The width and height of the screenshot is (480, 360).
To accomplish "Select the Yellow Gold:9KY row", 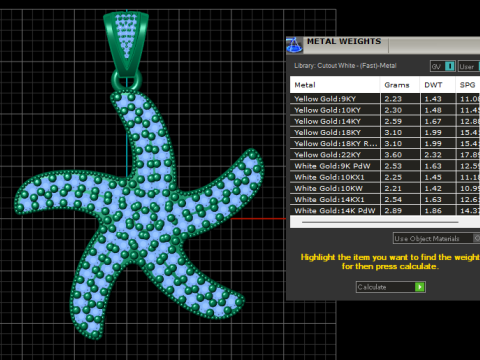I will point(385,99).
